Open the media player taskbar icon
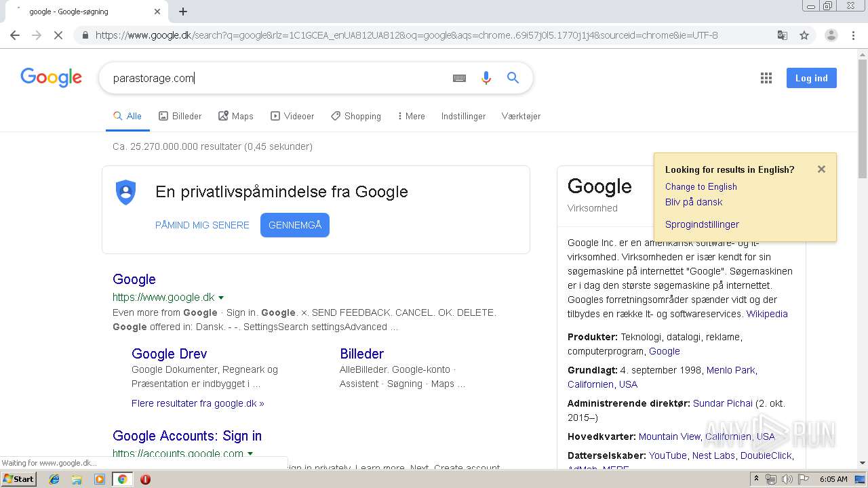868x488 pixels. tap(100, 479)
